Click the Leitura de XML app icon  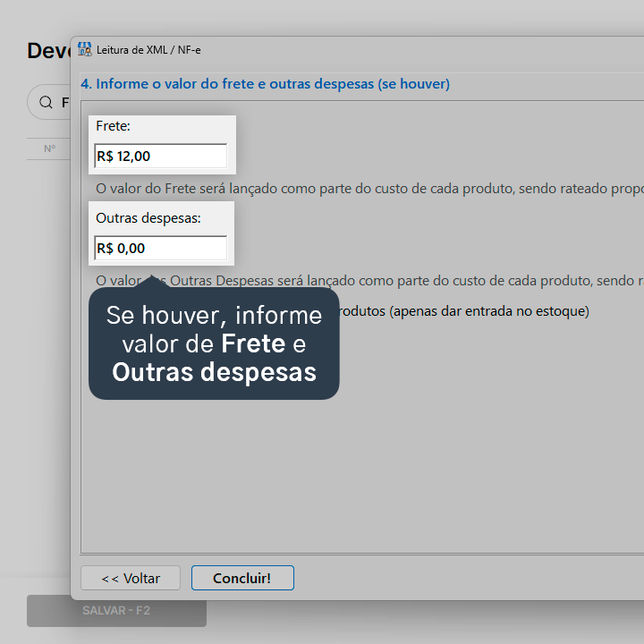[x=85, y=50]
